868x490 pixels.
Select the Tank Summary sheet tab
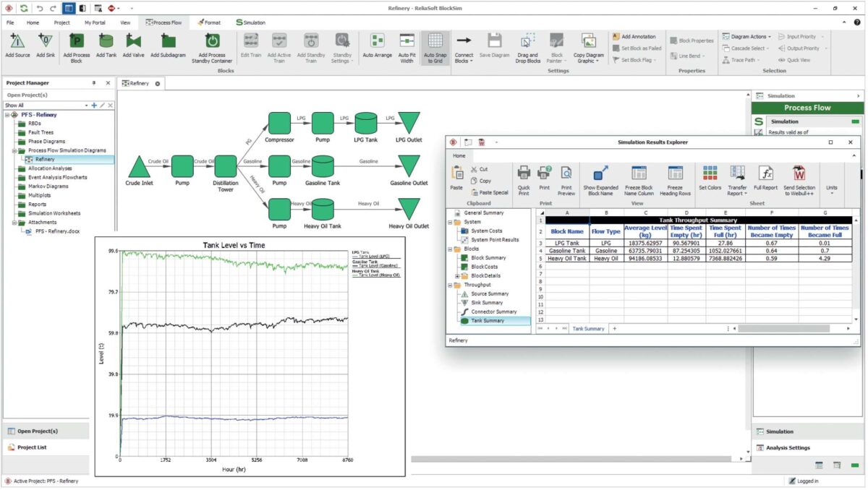click(588, 329)
